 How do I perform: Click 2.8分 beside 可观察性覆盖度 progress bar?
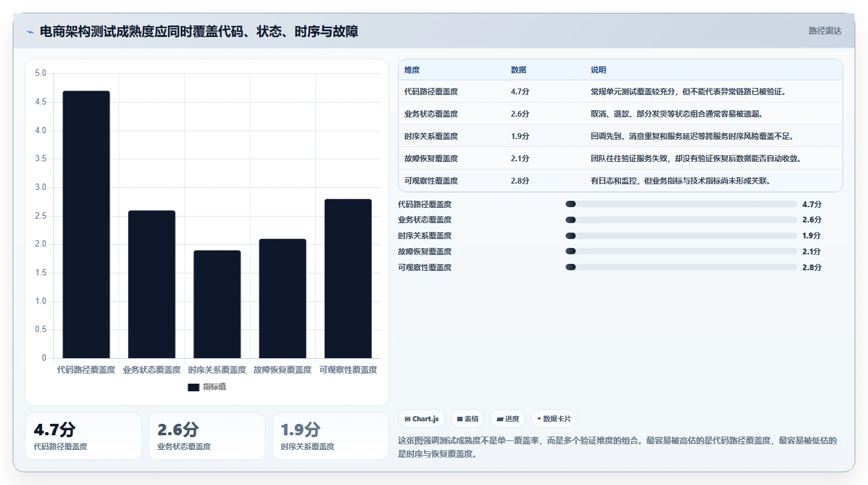(812, 268)
